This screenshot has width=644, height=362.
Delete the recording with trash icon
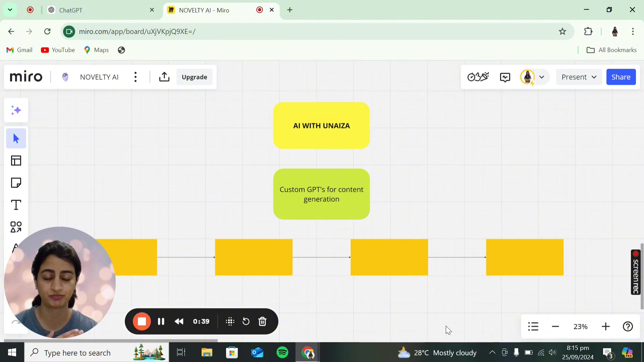click(262, 322)
